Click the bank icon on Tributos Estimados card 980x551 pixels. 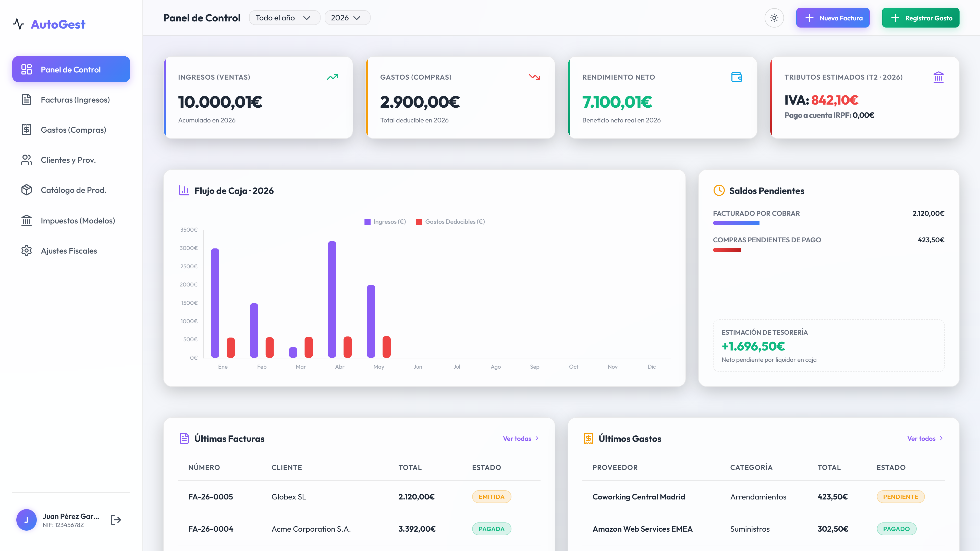point(938,77)
